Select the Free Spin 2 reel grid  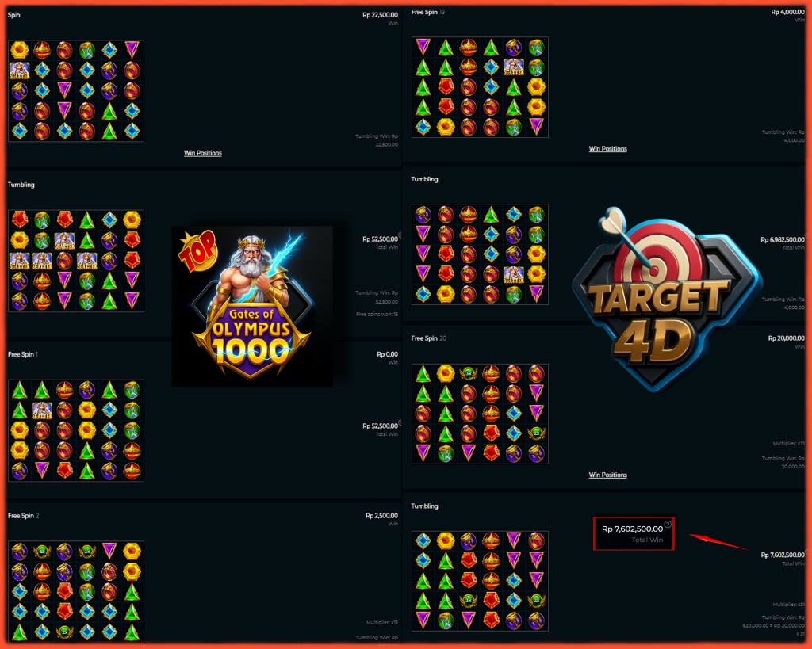[x=76, y=592]
